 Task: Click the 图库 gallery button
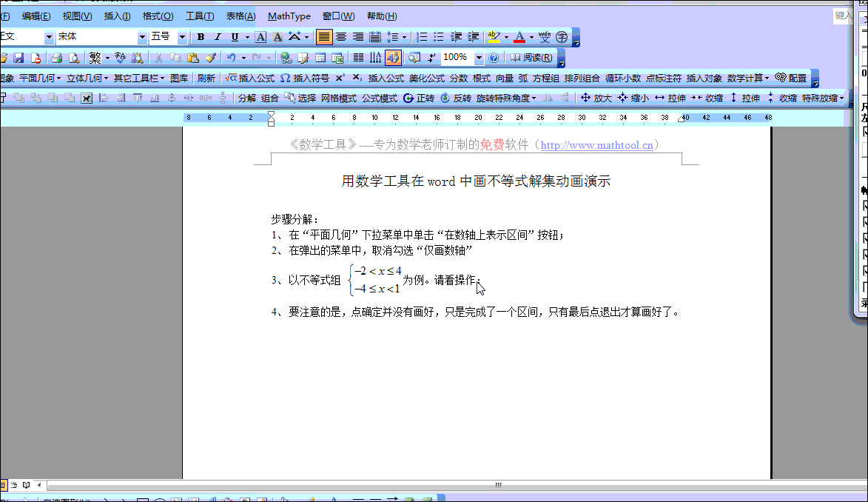179,78
